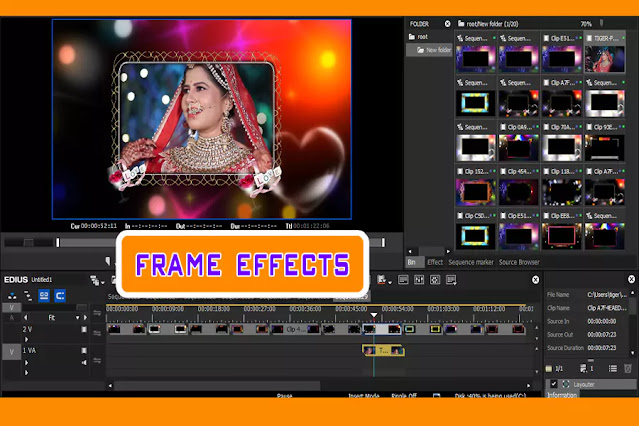Toggle the blue group/link mode button

coord(44,296)
